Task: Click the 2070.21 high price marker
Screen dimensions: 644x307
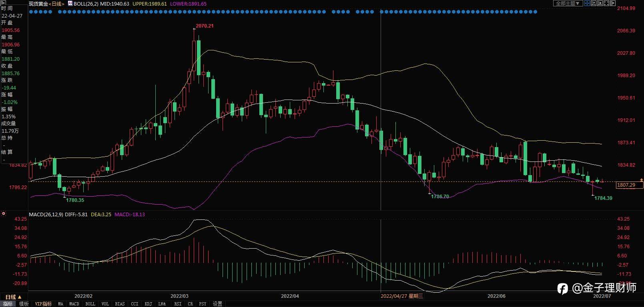Action: pyautogui.click(x=205, y=26)
